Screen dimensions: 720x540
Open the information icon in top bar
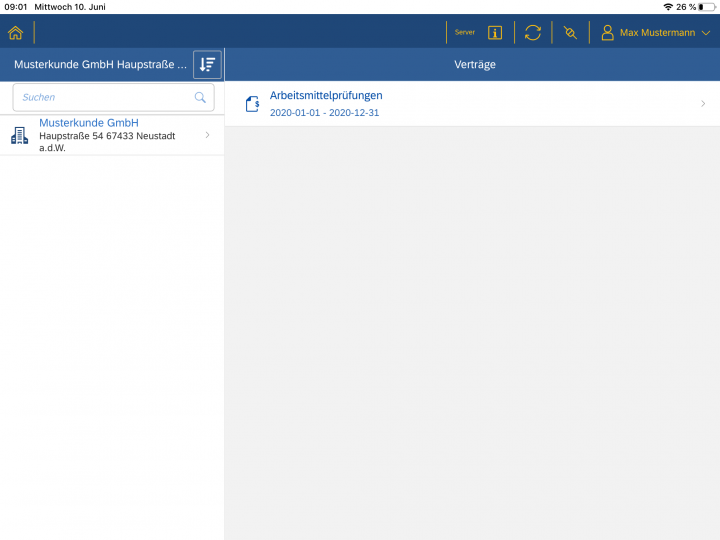[495, 32]
